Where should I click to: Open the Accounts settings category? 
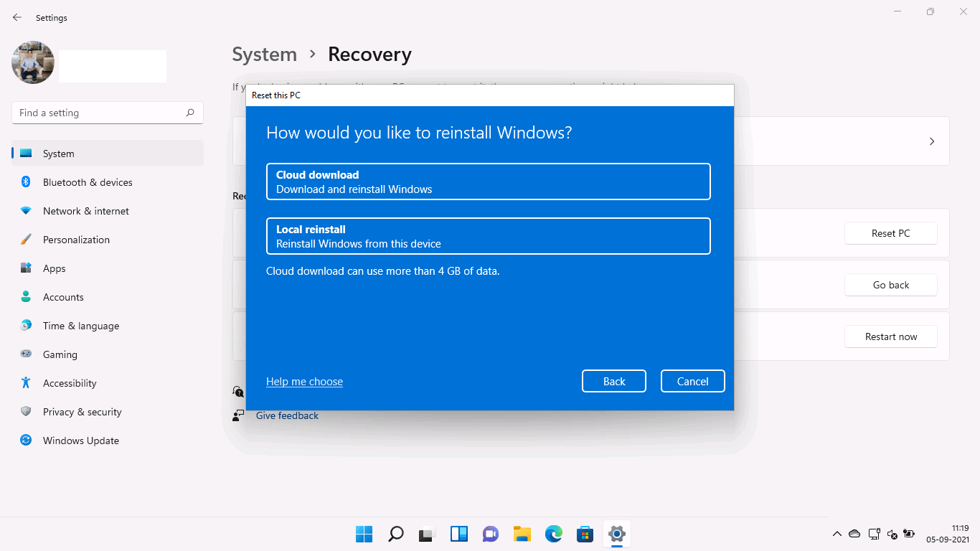tap(108, 297)
